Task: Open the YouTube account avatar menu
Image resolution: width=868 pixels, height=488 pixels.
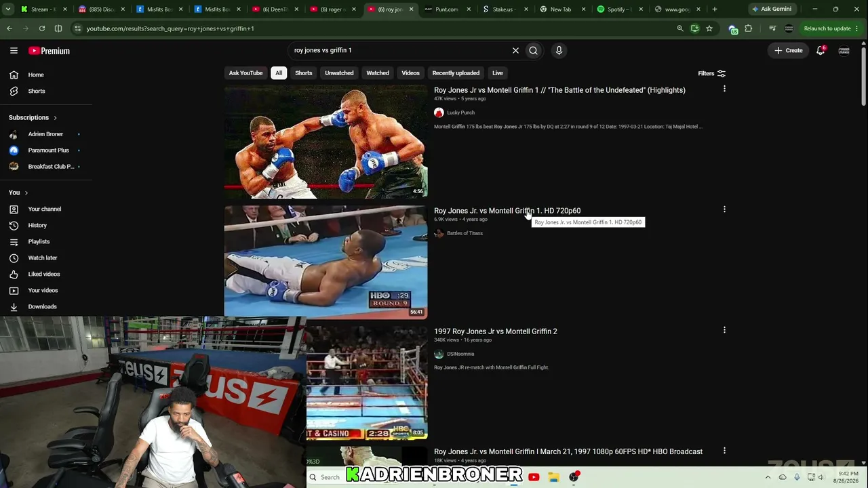Action: coord(844,50)
